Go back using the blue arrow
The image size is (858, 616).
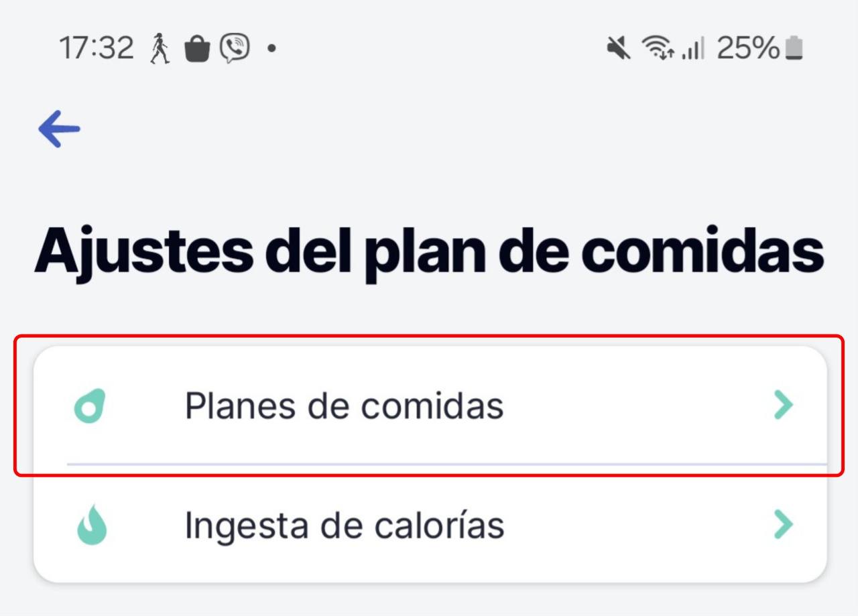59,129
